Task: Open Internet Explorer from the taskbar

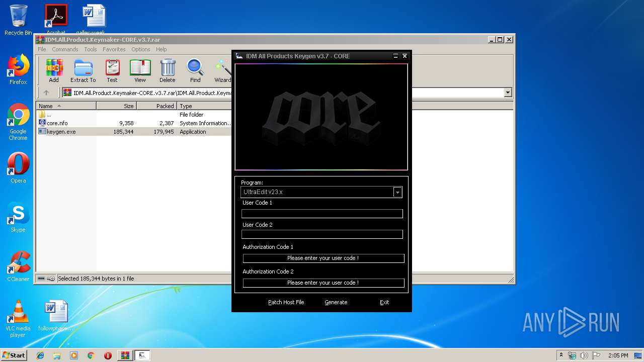Action: 40,355
